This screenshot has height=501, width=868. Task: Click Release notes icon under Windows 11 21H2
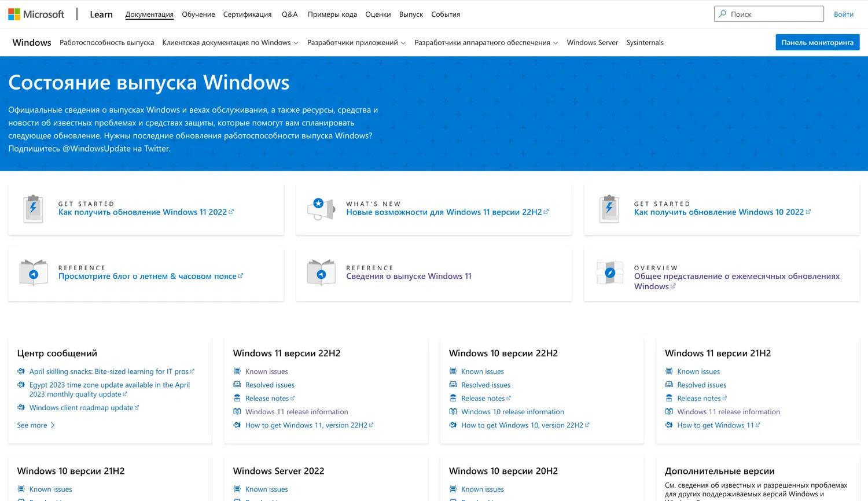[x=669, y=398]
